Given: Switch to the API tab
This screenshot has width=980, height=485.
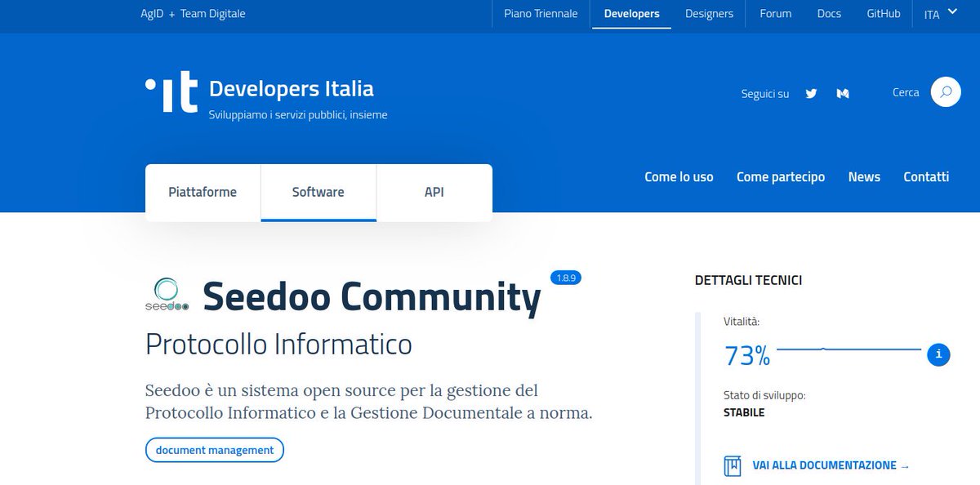Looking at the screenshot, I should click(434, 193).
